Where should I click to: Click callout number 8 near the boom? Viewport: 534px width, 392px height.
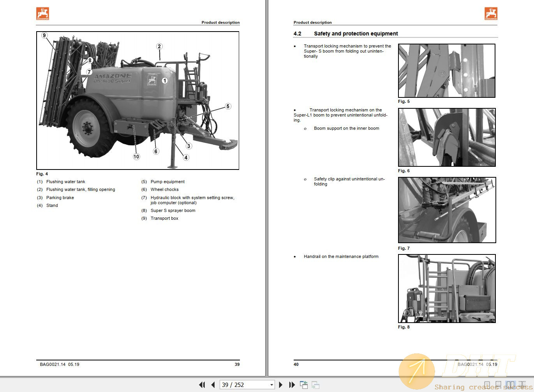[90, 60]
